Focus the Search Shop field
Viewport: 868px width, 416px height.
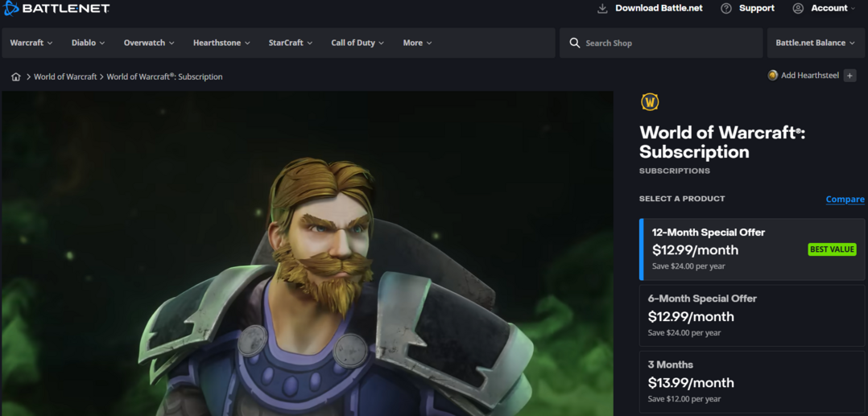click(661, 43)
